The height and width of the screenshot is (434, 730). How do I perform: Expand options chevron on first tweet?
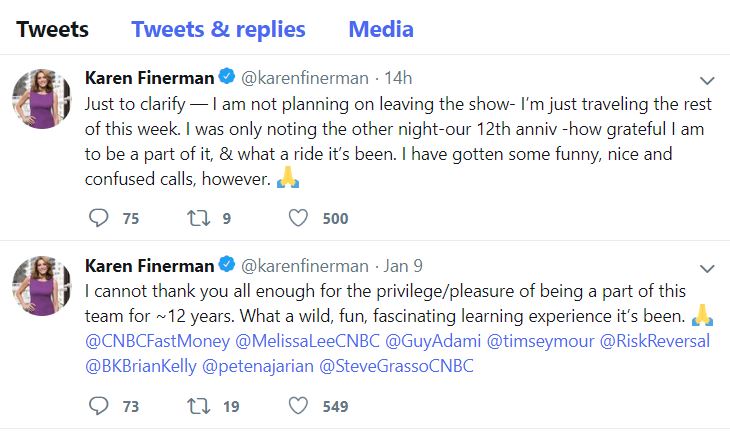coord(706,80)
